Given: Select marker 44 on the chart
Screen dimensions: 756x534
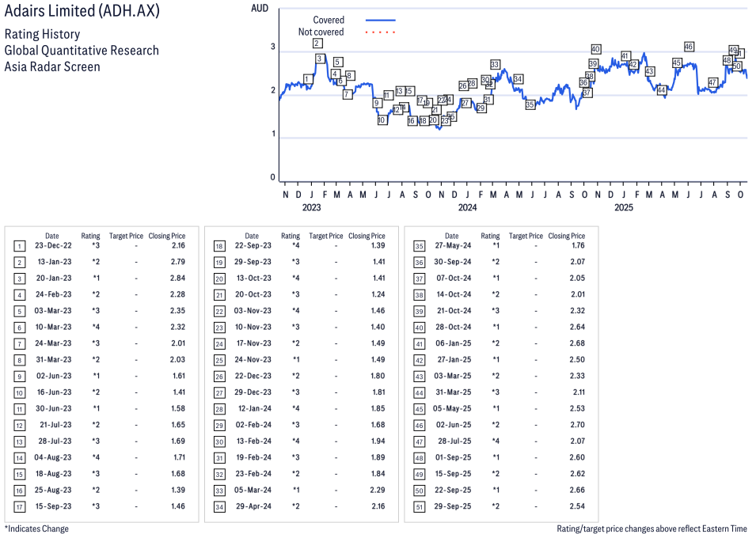Looking at the screenshot, I should [662, 90].
